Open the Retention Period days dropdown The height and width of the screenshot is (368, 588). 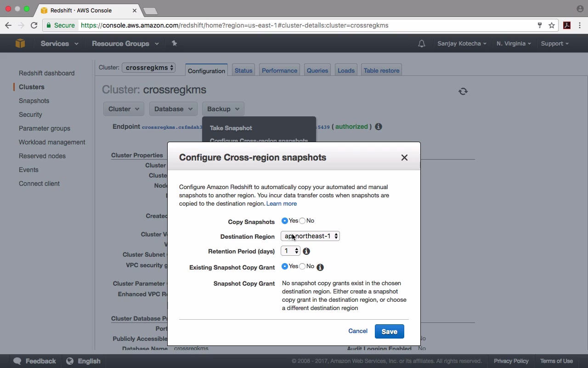coord(290,251)
